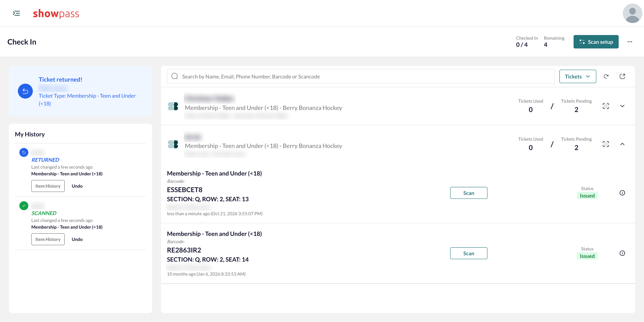Open Item History for the RETURNED entry
Image resolution: width=644 pixels, height=322 pixels.
click(48, 186)
